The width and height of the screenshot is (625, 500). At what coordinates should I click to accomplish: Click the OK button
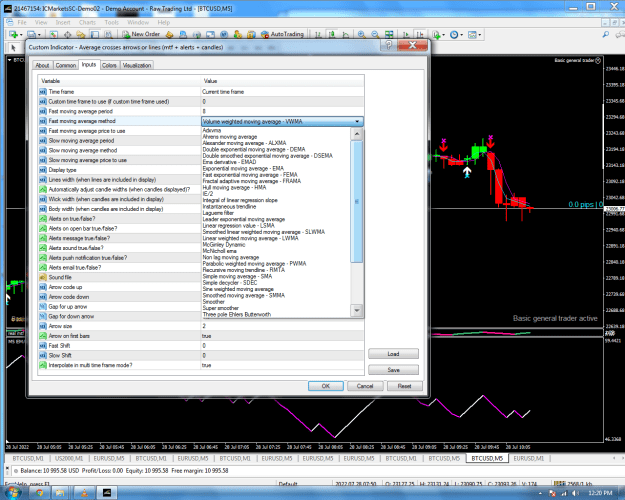326,386
